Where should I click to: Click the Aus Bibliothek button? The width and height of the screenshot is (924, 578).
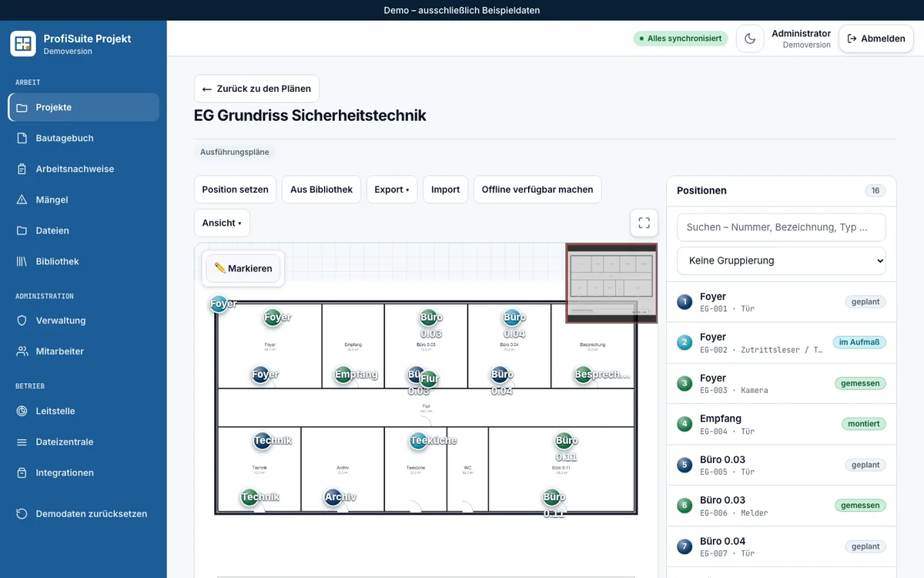tap(321, 190)
